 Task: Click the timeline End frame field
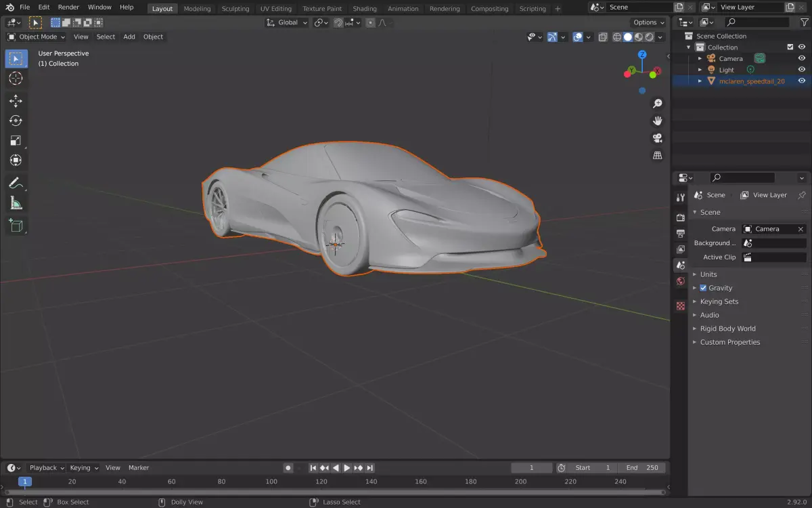coord(642,467)
